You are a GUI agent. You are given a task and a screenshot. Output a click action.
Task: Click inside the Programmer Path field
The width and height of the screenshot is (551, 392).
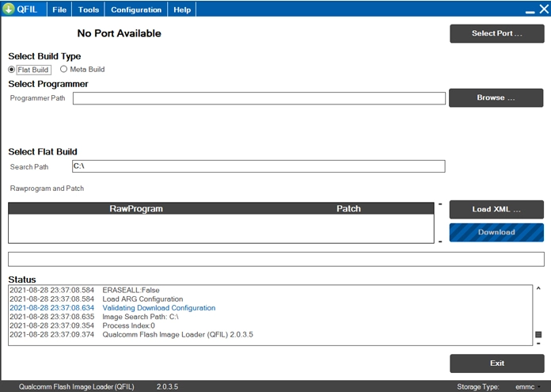259,98
